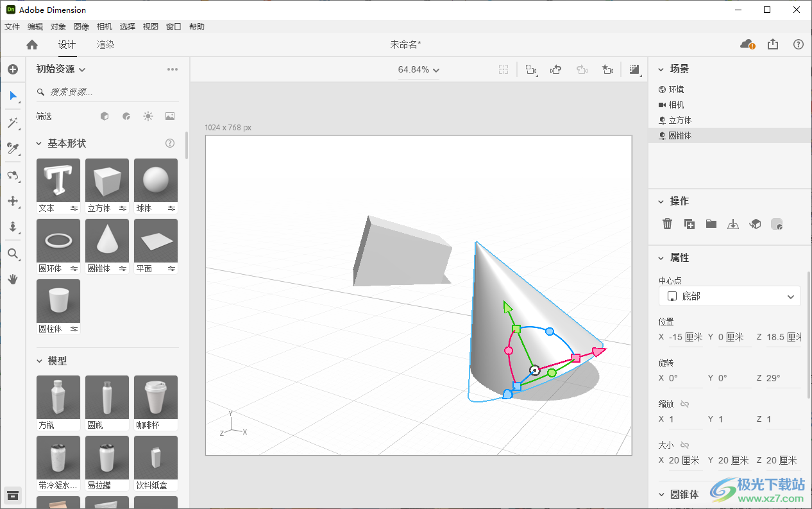Delete the selected object with the trash icon
The image size is (812, 509).
[668, 224]
